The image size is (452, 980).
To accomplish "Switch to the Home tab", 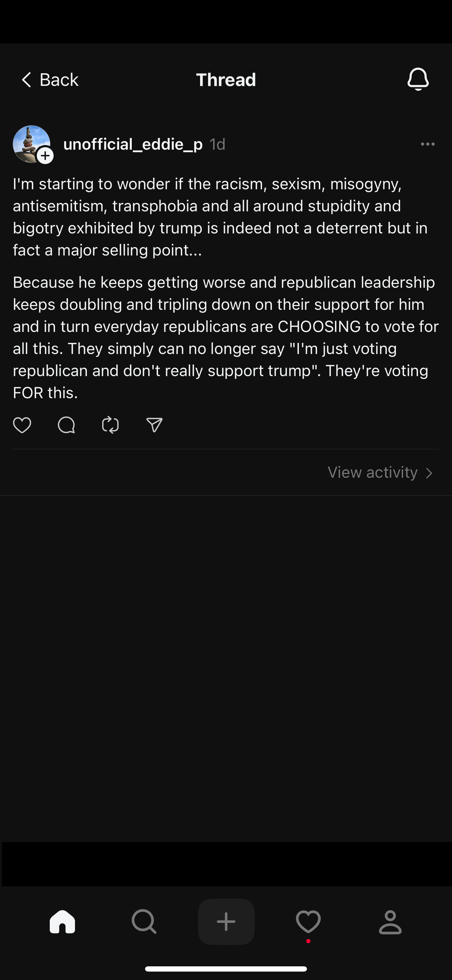I will click(62, 921).
